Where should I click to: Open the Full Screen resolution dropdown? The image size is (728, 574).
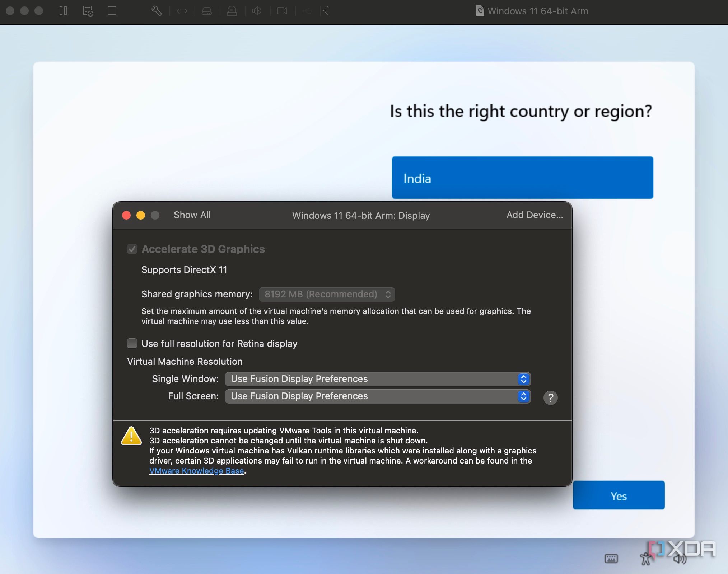378,396
